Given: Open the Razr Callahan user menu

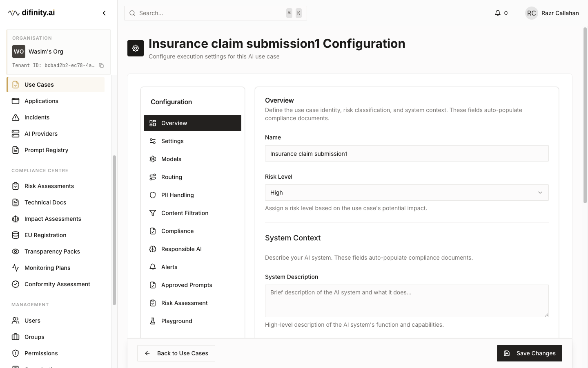Looking at the screenshot, I should tap(552, 13).
